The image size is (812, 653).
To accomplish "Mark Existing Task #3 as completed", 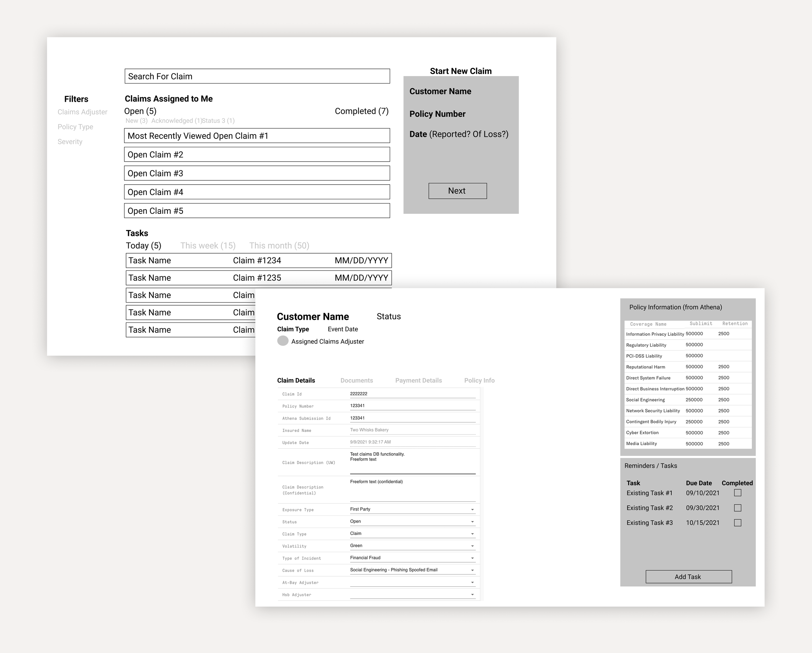I will tap(737, 523).
